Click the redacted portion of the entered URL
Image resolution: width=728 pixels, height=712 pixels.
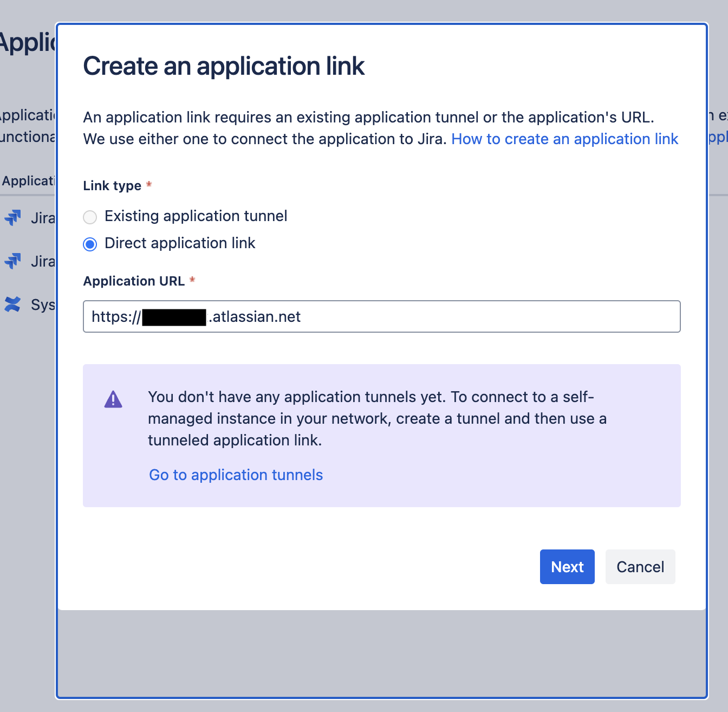(173, 316)
